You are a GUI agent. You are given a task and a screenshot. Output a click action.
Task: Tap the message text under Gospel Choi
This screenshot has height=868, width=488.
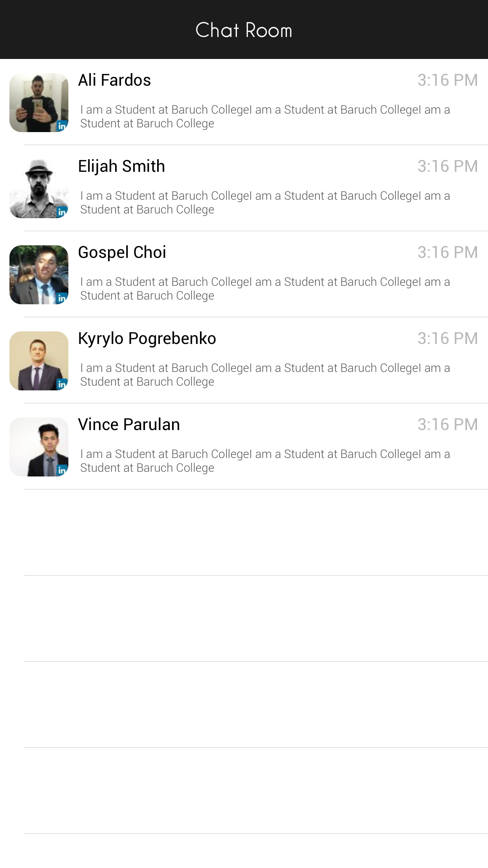click(265, 289)
